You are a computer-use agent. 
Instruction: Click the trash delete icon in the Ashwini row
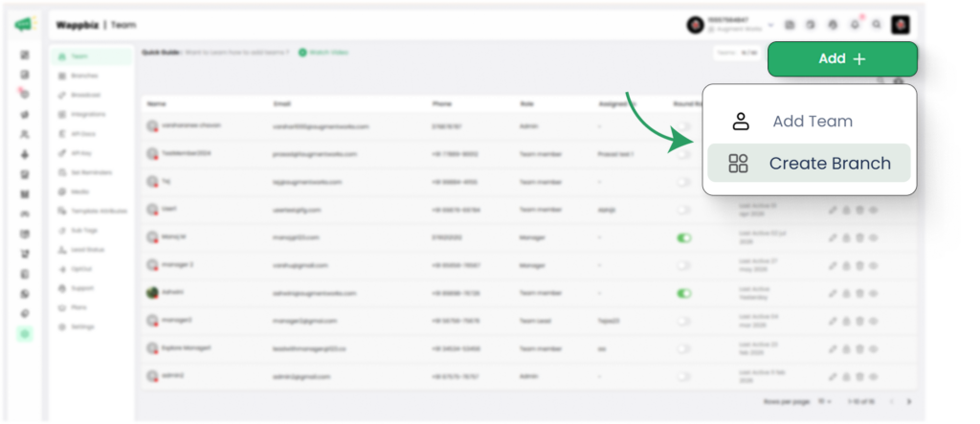[x=859, y=293]
